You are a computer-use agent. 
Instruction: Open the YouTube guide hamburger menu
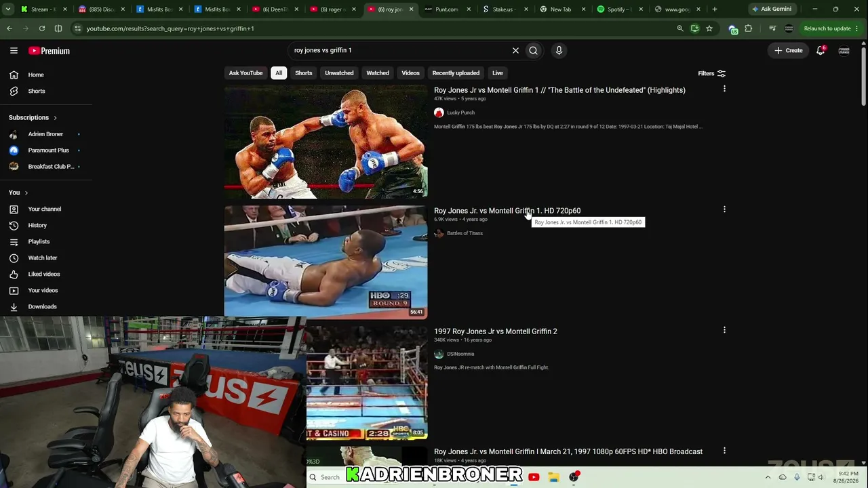(14, 51)
